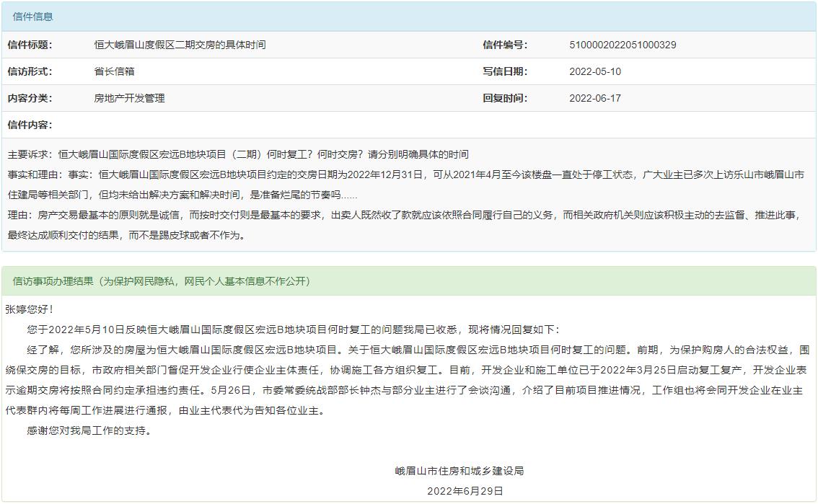The height and width of the screenshot is (504, 818).
Task: Click the title text '恒大峨眉山度假区二期交房的具体时间'
Action: click(180, 45)
